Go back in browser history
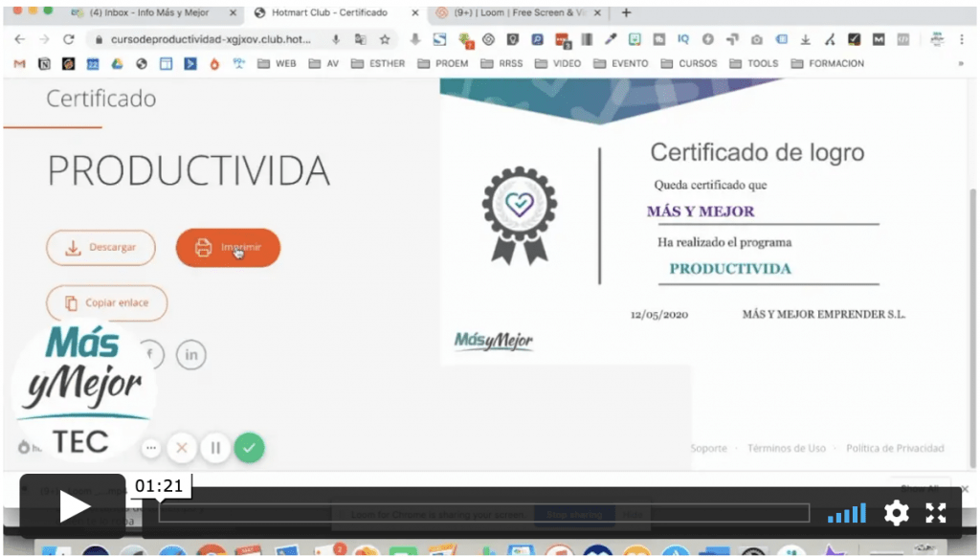 click(x=20, y=39)
